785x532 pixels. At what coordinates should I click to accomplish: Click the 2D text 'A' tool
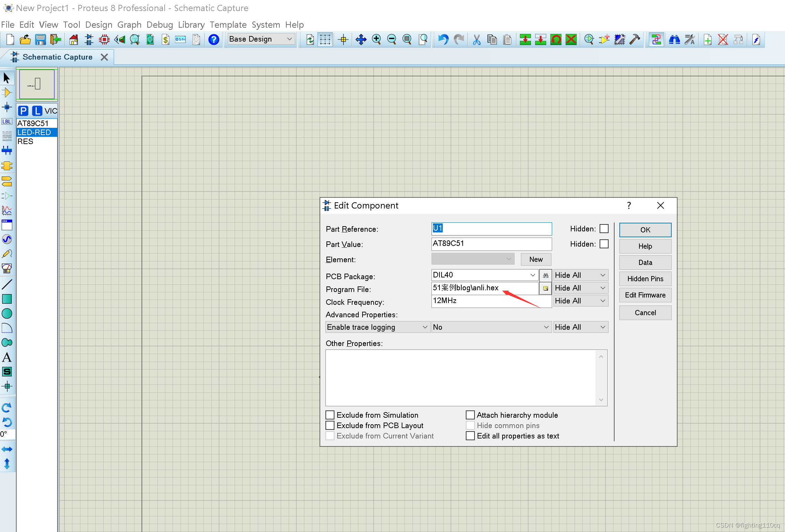[x=7, y=357]
